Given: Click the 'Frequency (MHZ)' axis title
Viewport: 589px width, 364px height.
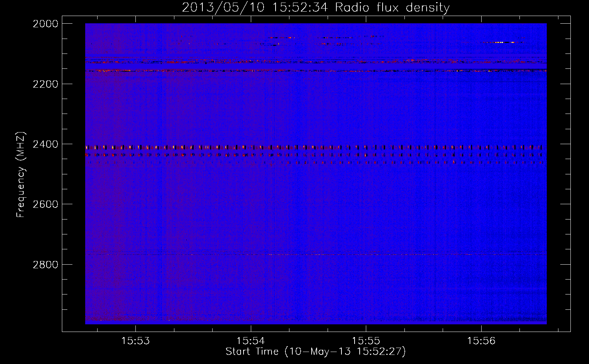Looking at the screenshot, I should [21, 174].
